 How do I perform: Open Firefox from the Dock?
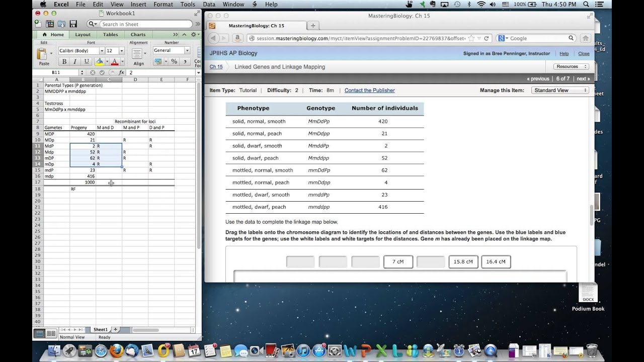coord(117,350)
